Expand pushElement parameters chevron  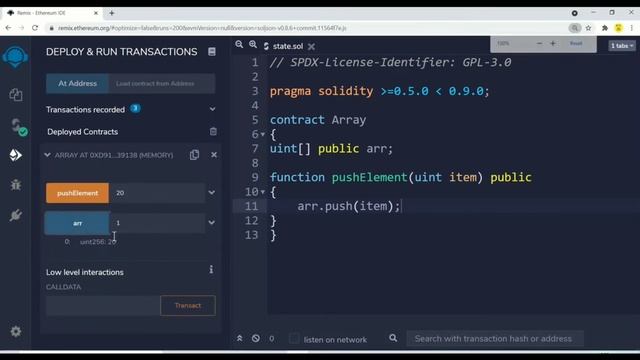[211, 193]
